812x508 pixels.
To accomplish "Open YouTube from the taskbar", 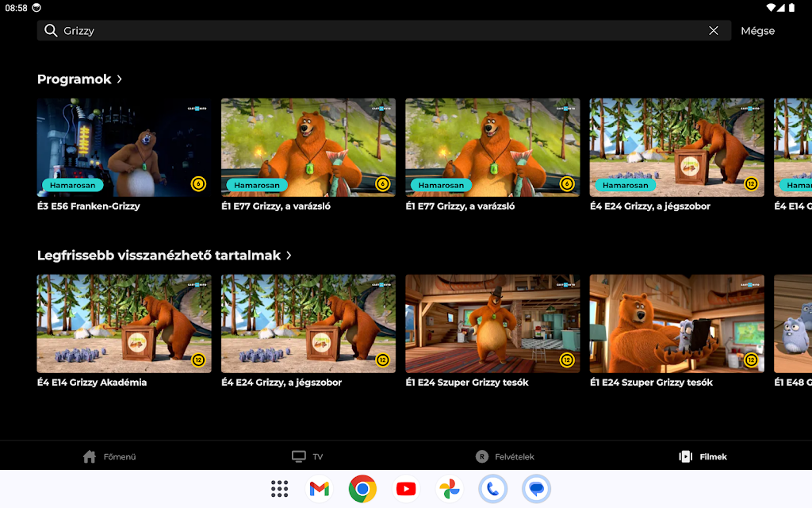I will [x=406, y=489].
